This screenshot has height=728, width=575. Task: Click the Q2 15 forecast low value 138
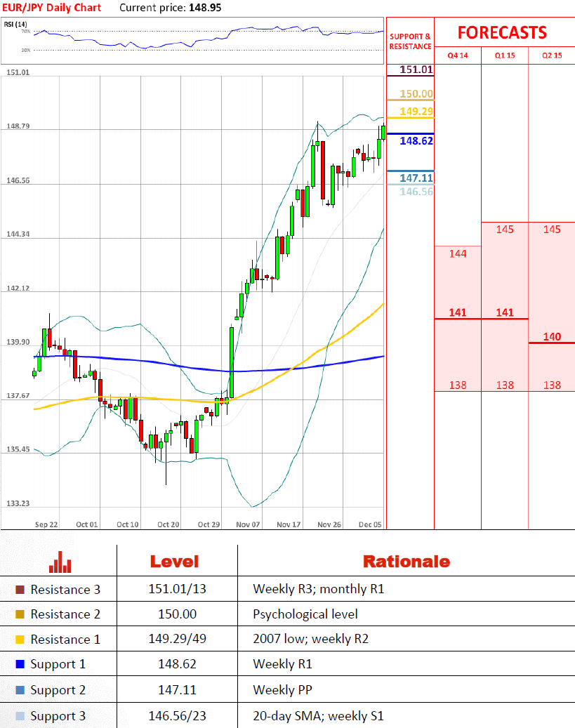pyautogui.click(x=552, y=385)
